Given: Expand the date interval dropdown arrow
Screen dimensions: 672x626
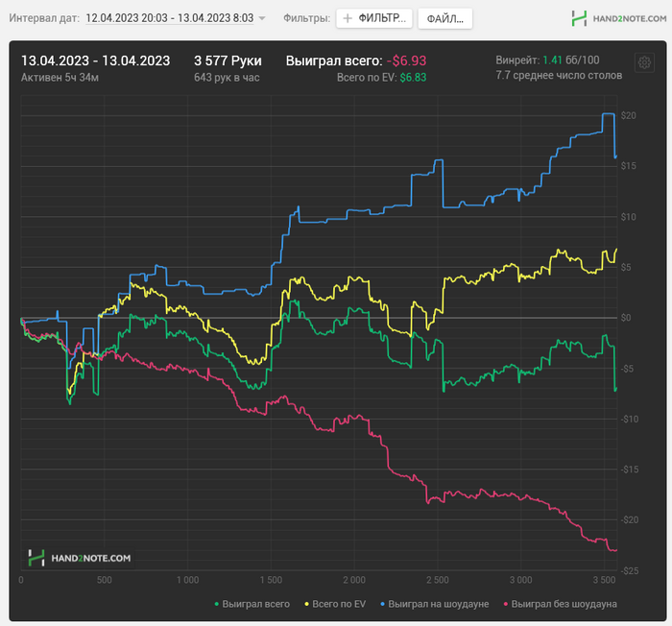Looking at the screenshot, I should click(x=262, y=18).
